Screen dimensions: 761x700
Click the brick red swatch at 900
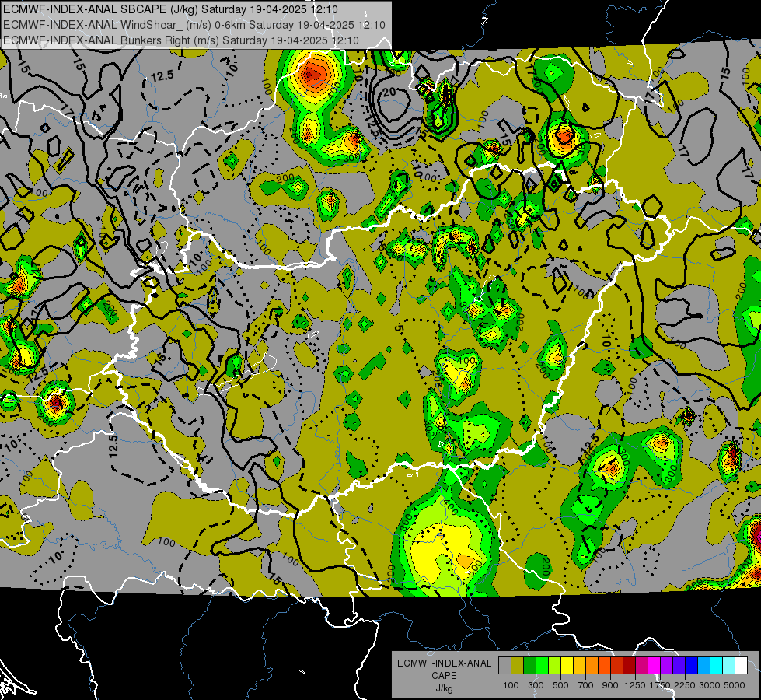click(617, 665)
